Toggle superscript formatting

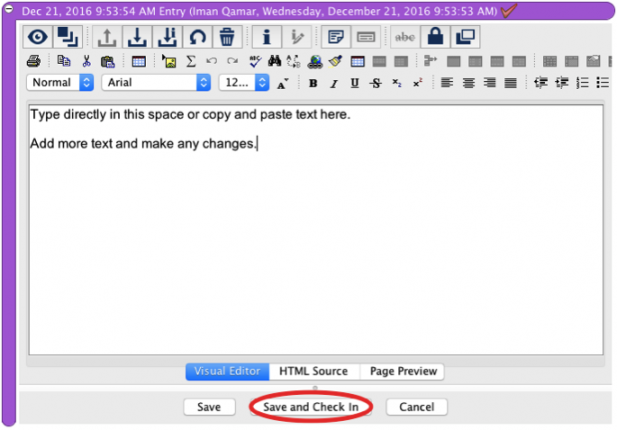coord(417,83)
